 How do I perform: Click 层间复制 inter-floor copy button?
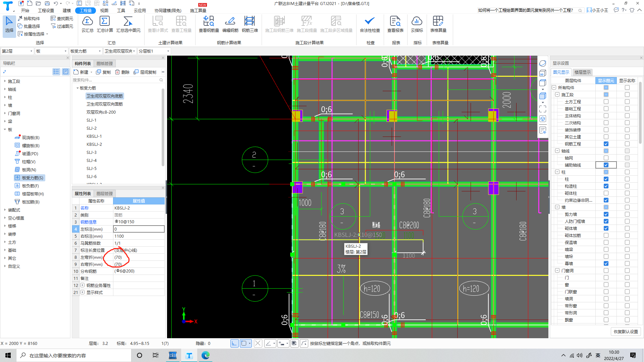[145, 72]
